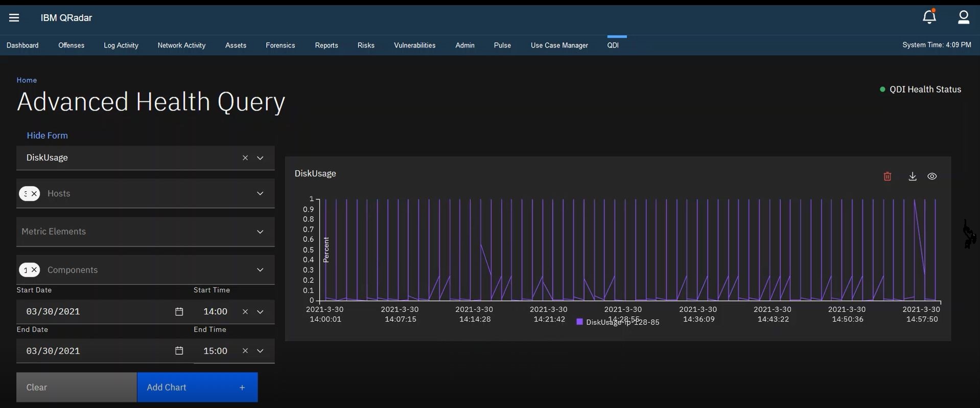Select the Vulnerabilities tab
This screenshot has width=980, height=408.
pos(415,46)
